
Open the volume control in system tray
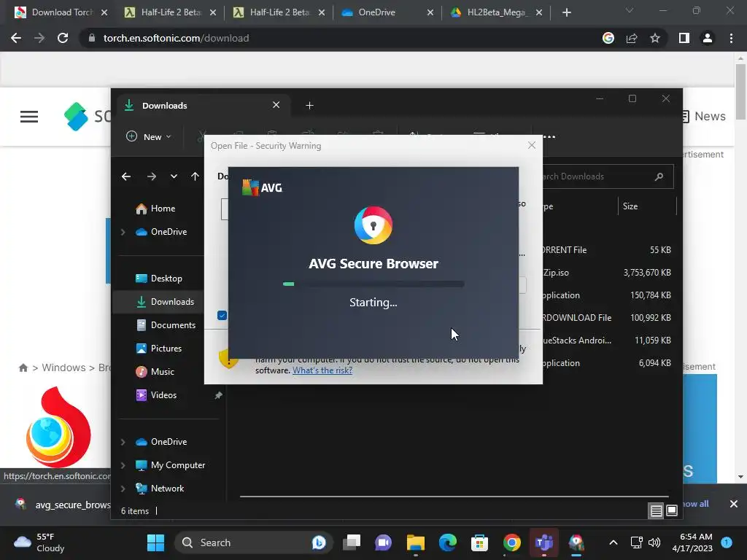coord(654,542)
